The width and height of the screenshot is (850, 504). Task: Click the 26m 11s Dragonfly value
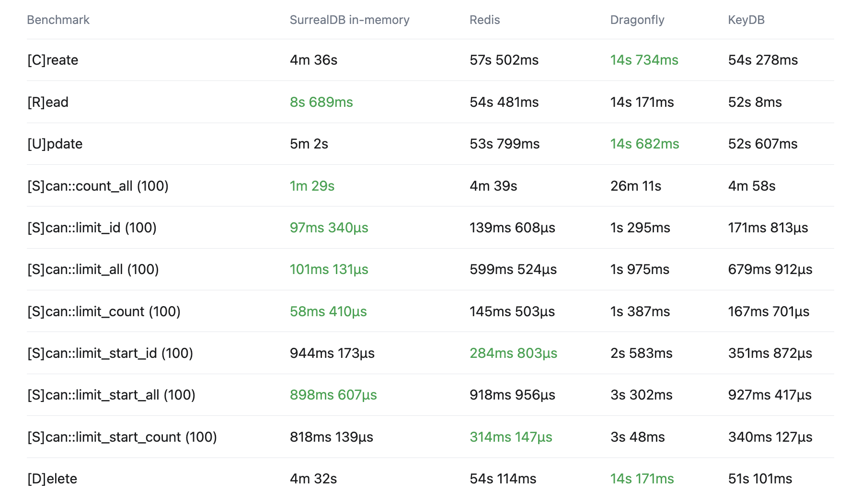click(x=636, y=186)
